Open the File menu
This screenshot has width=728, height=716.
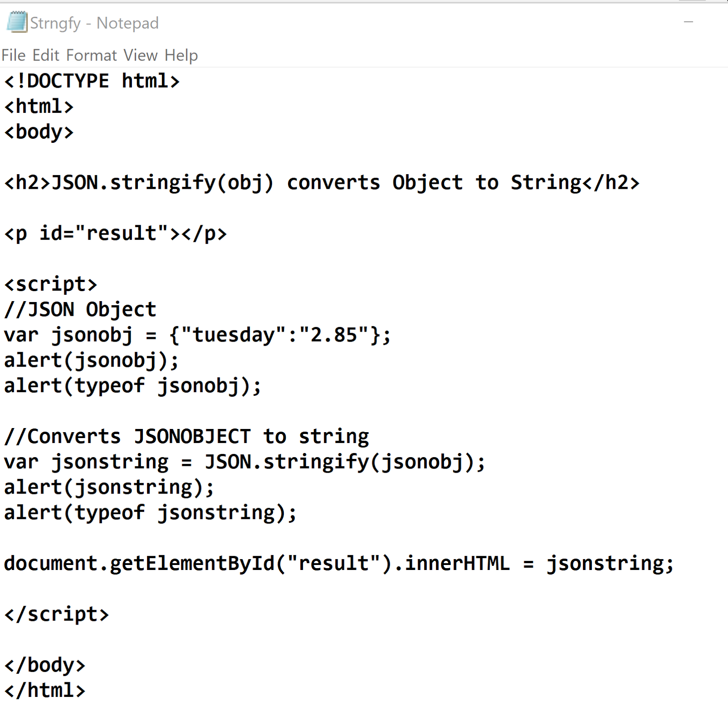13,55
